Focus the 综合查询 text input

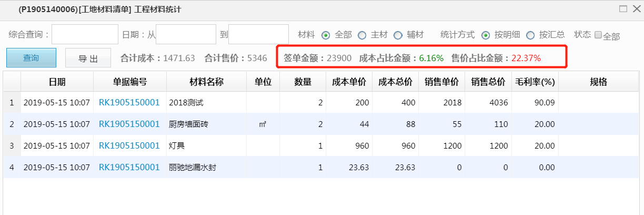point(85,34)
